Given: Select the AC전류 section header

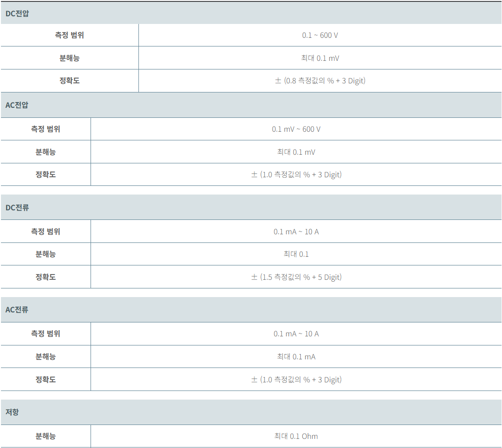Looking at the screenshot, I should coord(251,310).
